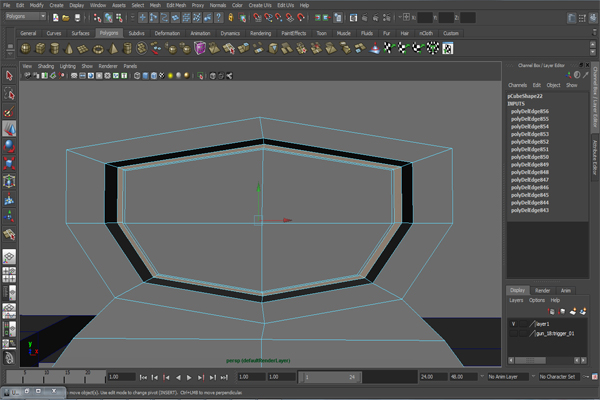600x400 pixels.
Task: Create a polygon cone from the shelf
Action: [69, 49]
